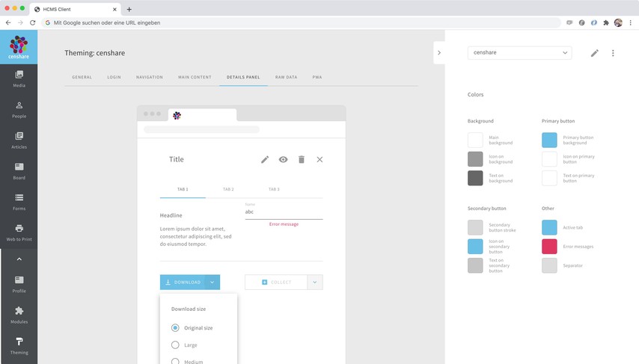Pick the Text on primary button swatch
This screenshot has width=639, height=364.
coord(549,179)
